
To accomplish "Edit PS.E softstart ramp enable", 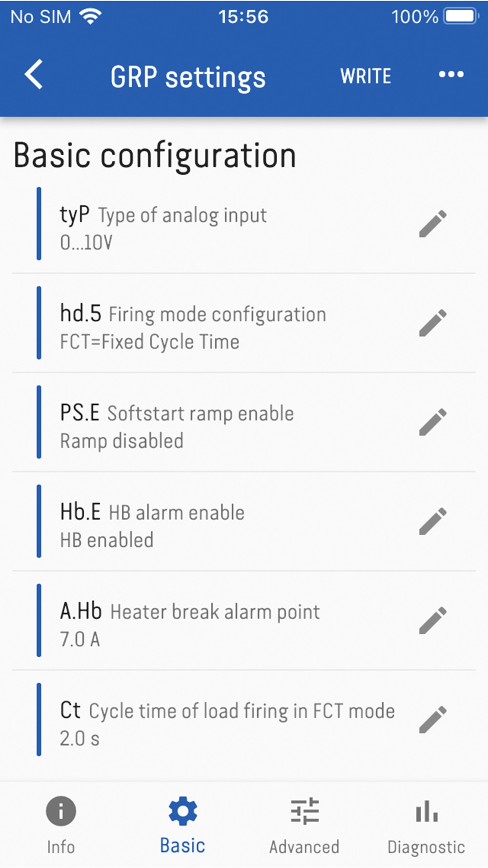I will tap(432, 422).
